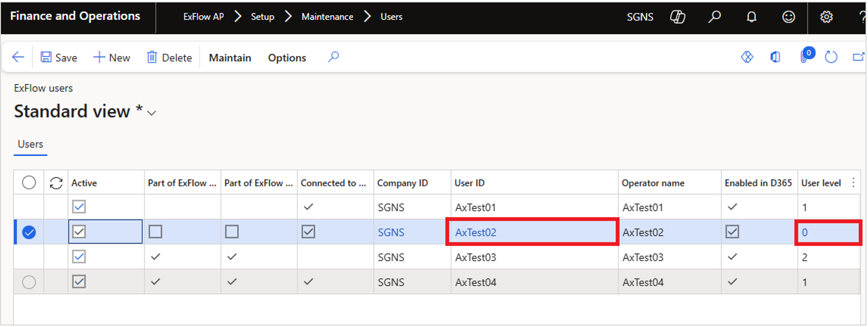This screenshot has width=868, height=327.
Task: Click the grid refresh column icon
Action: coord(56,183)
